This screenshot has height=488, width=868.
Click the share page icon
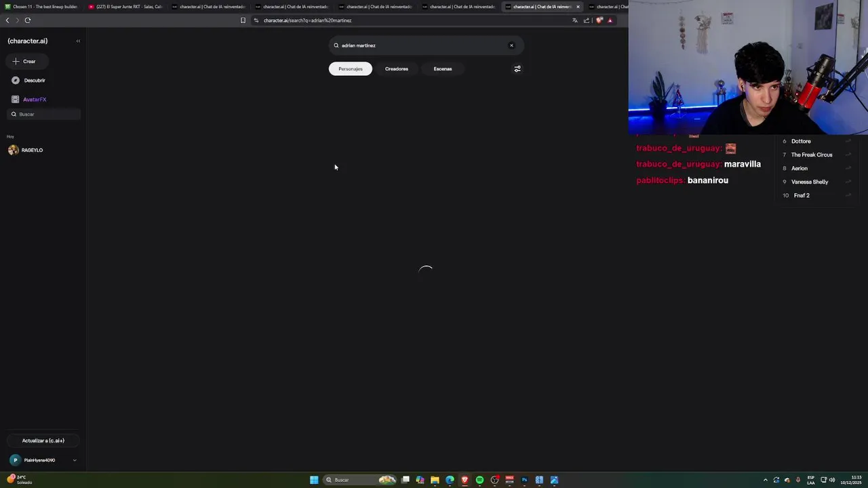[587, 20]
